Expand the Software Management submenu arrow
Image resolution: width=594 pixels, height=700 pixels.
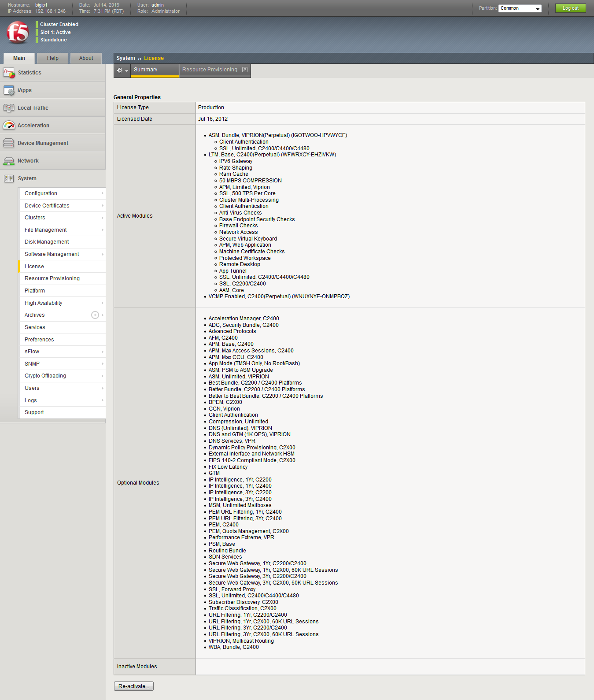(x=103, y=254)
